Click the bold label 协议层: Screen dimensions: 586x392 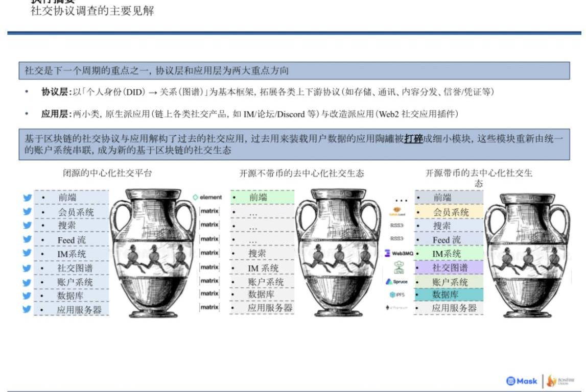pos(56,92)
